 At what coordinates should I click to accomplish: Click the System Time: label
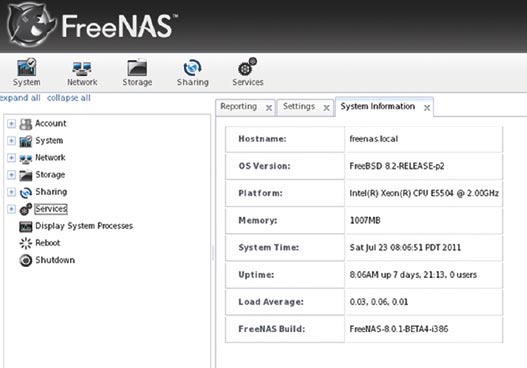click(269, 248)
